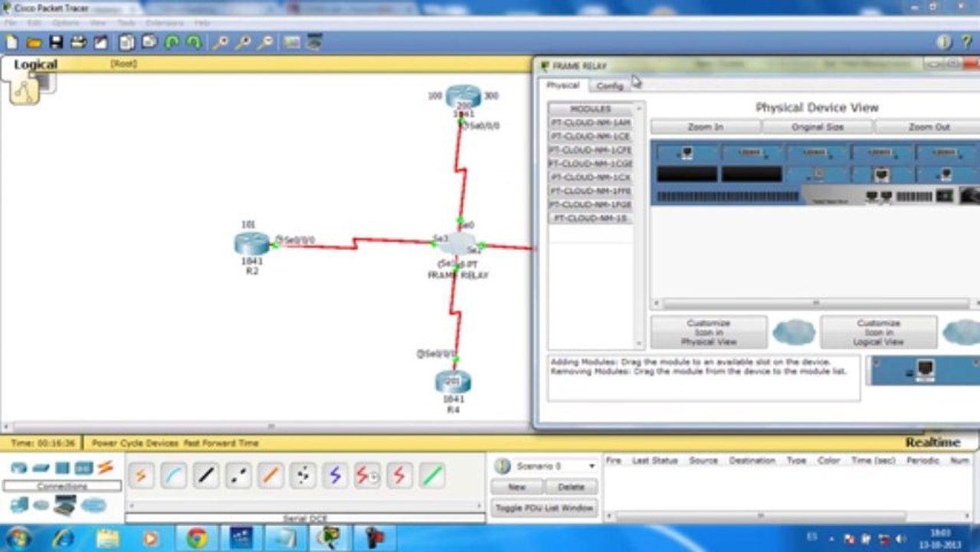Choose the green Octal cable icon

pos(432,476)
